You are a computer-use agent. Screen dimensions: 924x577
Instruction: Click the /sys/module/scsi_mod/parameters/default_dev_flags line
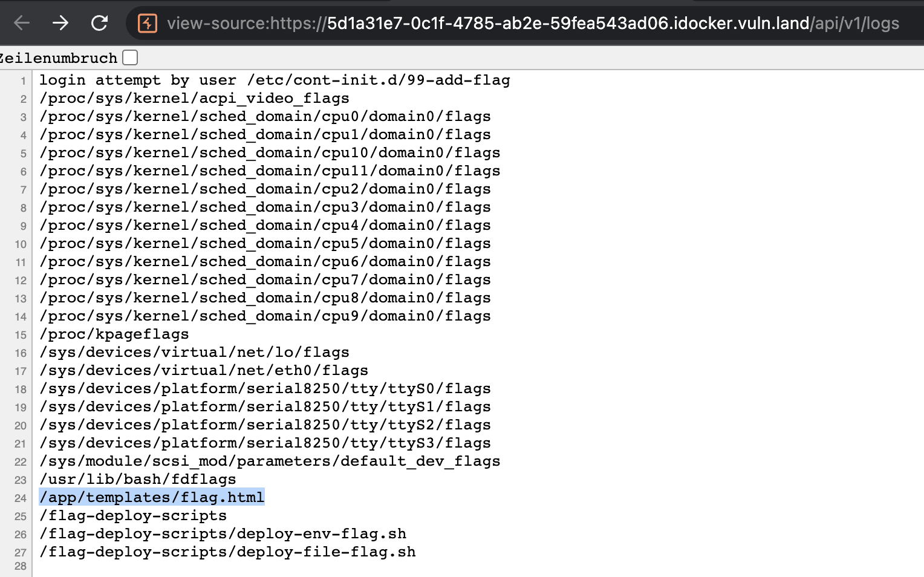point(270,460)
